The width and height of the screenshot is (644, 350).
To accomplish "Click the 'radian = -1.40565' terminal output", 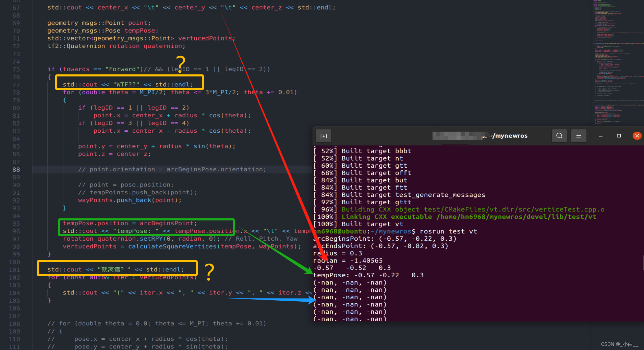I will 348,261.
